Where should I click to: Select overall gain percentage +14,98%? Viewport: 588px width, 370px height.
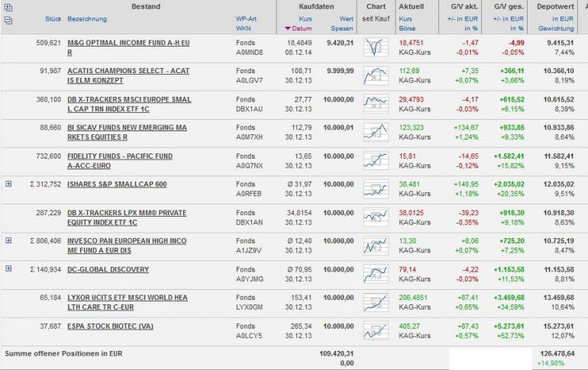tap(551, 363)
